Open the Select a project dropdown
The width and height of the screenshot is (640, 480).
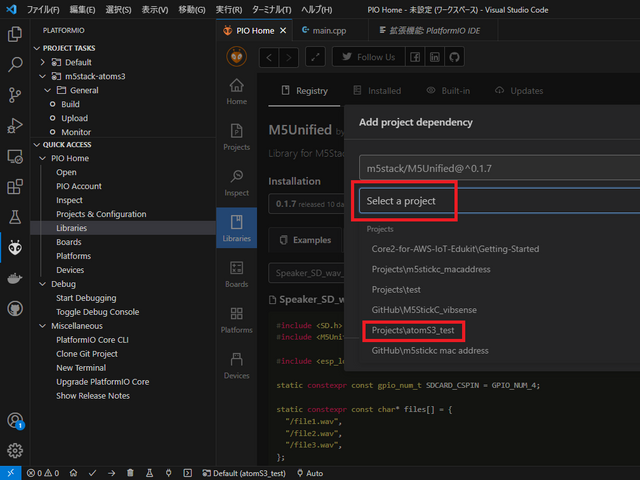499,201
